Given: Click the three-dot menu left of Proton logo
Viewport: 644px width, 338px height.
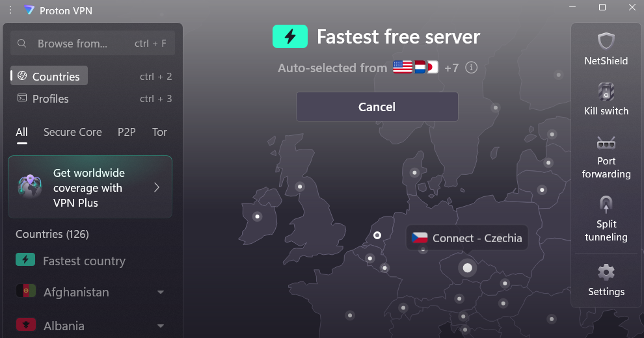Looking at the screenshot, I should 10,10.
